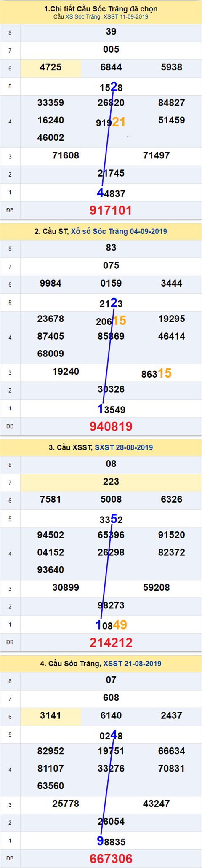The image size is (202, 868).
Task: Click the highlighted number 4725
Action: tap(50, 67)
